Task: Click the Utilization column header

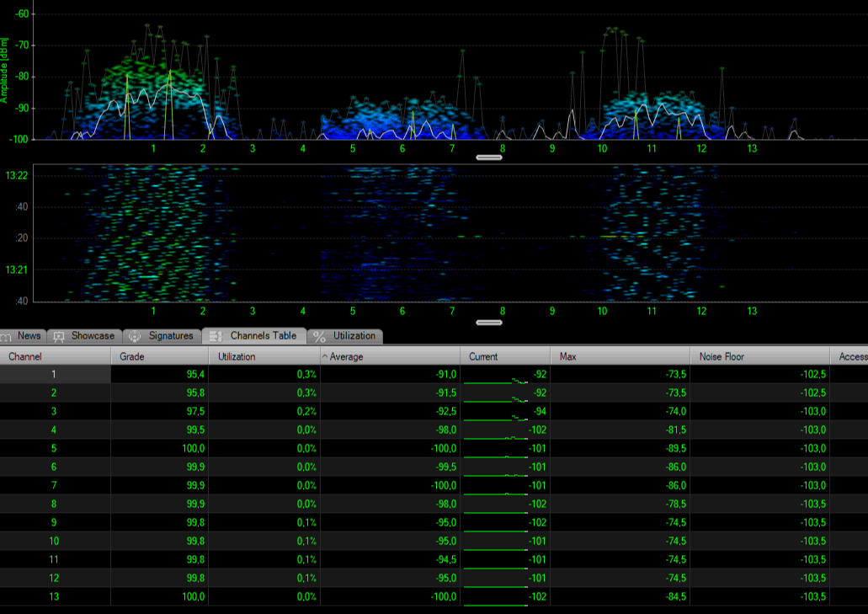Action: pos(264,356)
